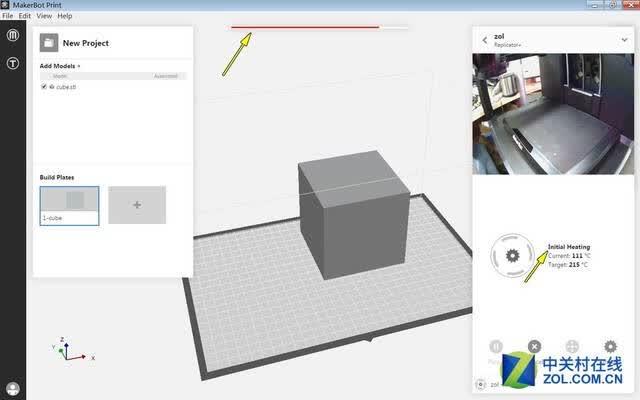Click the filament spool icon in bottom row
Viewport: 640px width, 400px height.
[x=572, y=347]
